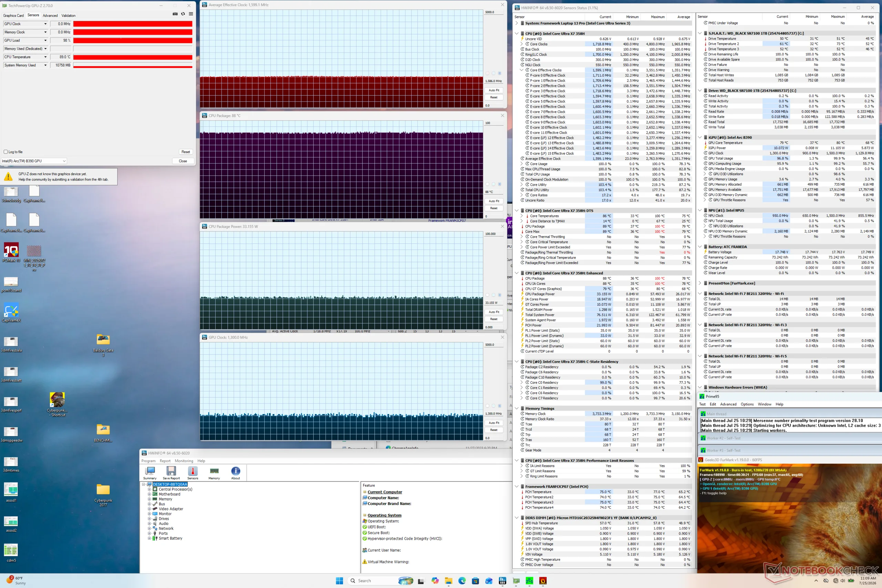Select the Network tree item in HWiNFO

point(166,528)
